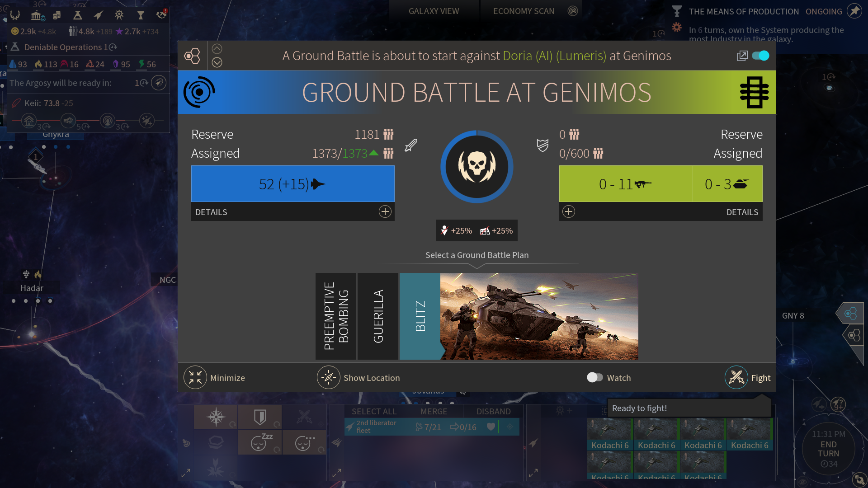Toggle the Watch switch on

point(594,377)
